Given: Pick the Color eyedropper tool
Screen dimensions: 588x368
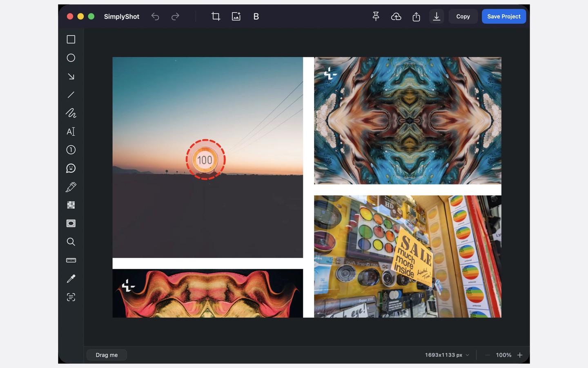Looking at the screenshot, I should tap(71, 278).
